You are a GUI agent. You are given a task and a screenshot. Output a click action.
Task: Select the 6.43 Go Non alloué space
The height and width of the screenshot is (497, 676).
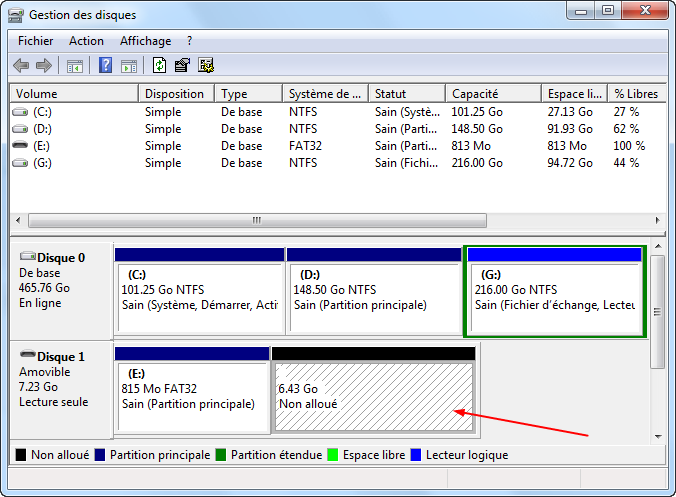[x=374, y=390]
